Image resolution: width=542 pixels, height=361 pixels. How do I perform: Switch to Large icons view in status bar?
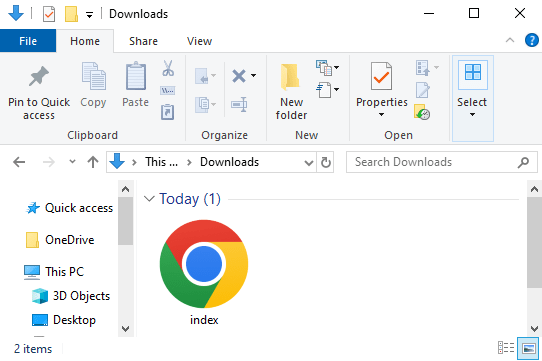point(528,348)
